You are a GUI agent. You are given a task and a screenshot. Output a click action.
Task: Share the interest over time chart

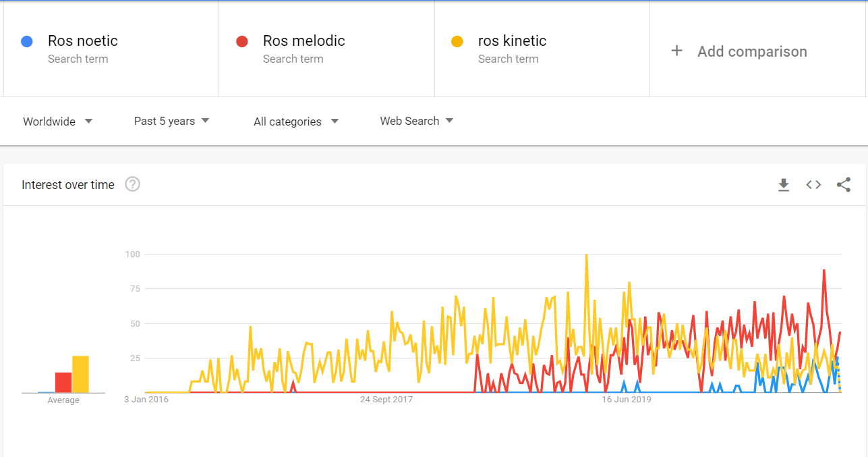click(844, 185)
